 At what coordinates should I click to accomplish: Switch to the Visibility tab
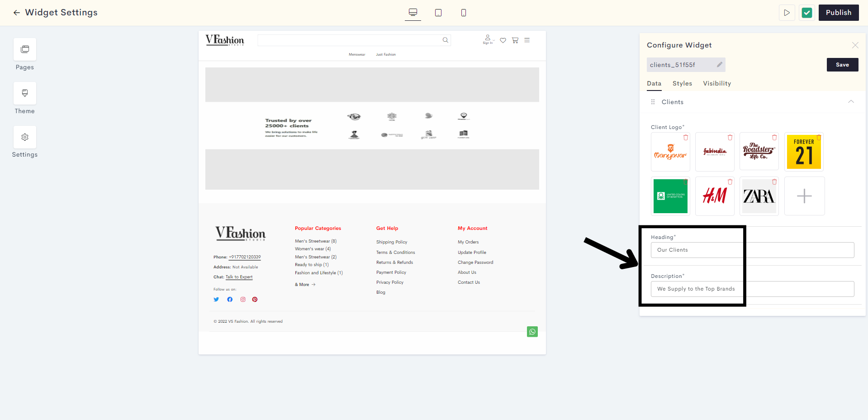(x=717, y=84)
